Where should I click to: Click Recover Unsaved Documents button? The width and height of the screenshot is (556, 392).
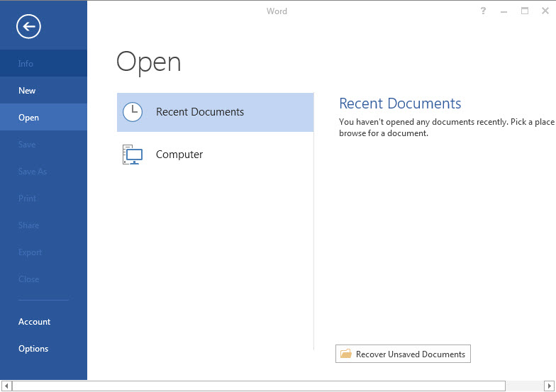(403, 354)
